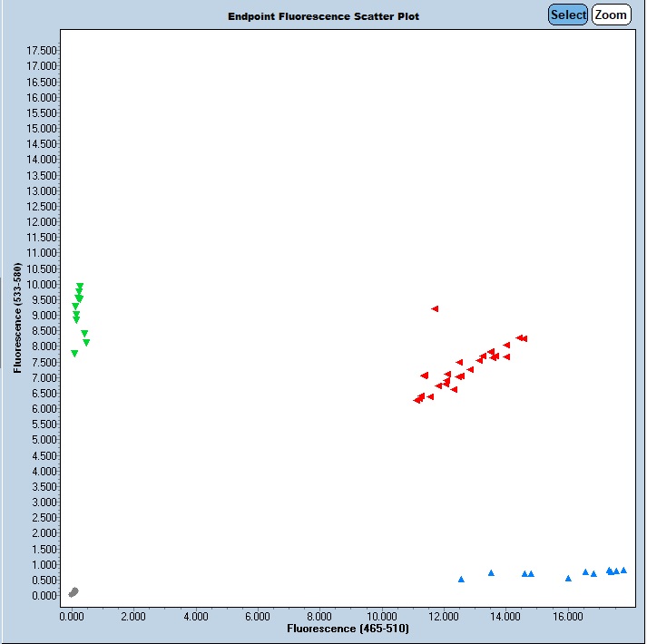Screen dimensions: 647x644
Task: Click the Fluorescence (533-580) y-axis label
Action: pyautogui.click(x=17, y=317)
